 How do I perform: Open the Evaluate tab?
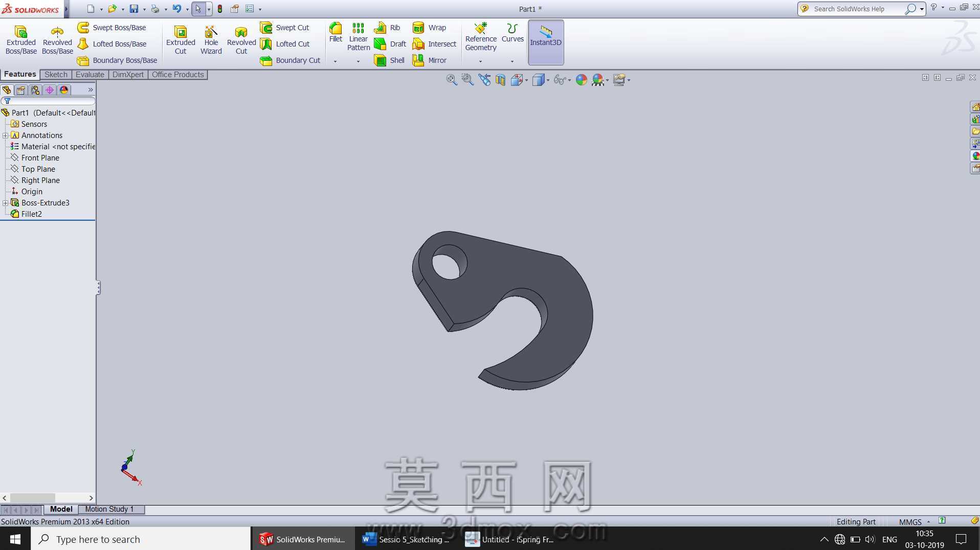click(90, 75)
